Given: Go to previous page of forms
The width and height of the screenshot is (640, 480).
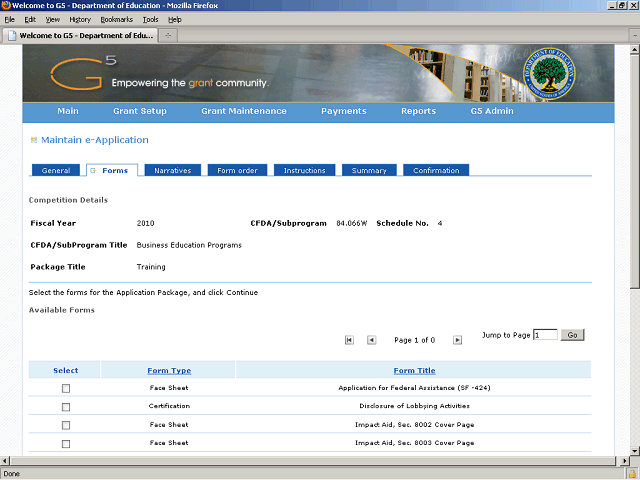Looking at the screenshot, I should click(x=371, y=340).
